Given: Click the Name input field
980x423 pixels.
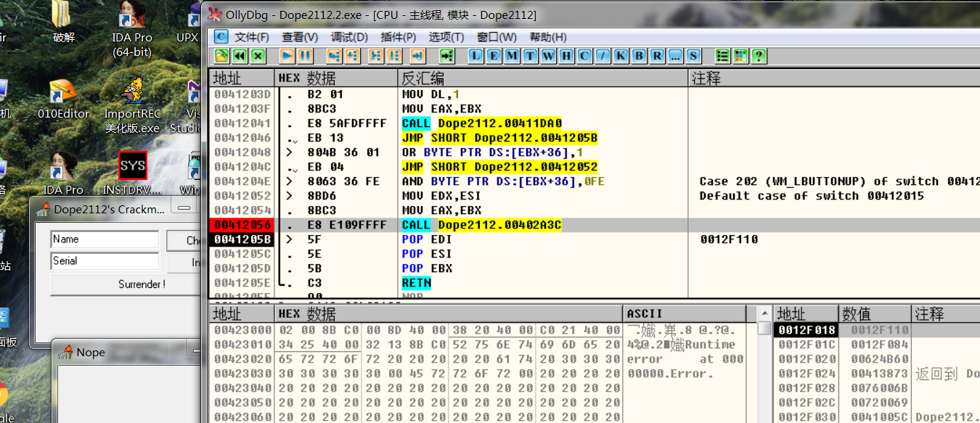Looking at the screenshot, I should [105, 239].
